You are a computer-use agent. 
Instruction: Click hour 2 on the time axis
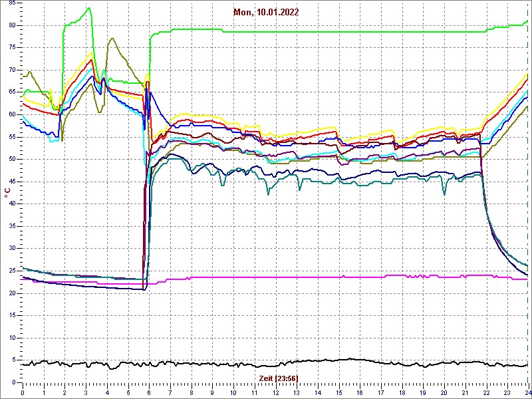65,392
